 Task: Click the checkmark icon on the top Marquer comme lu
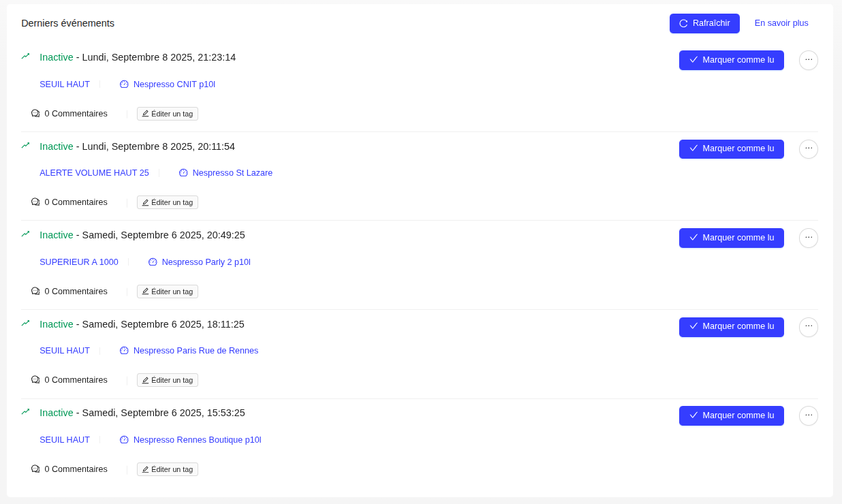[x=693, y=60]
